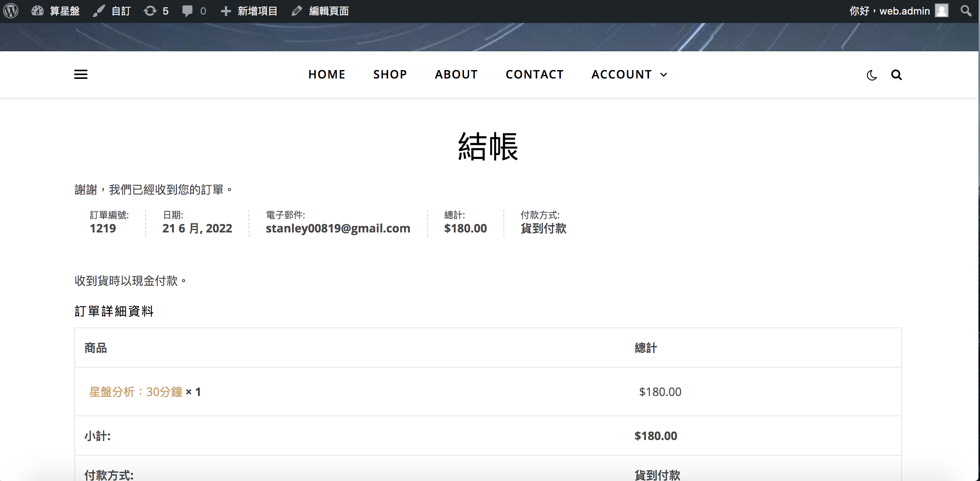Go to HOME menu item
This screenshot has height=481, width=980.
tap(327, 74)
